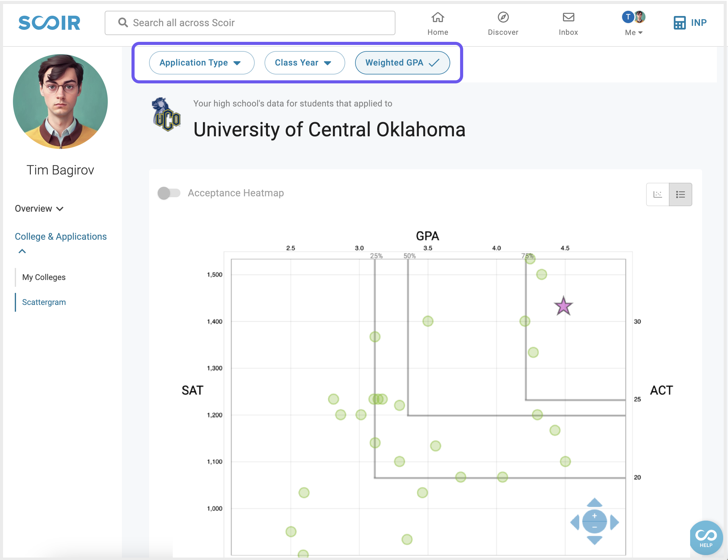Select Scattergram in the sidebar
The image size is (728, 560).
tap(44, 302)
